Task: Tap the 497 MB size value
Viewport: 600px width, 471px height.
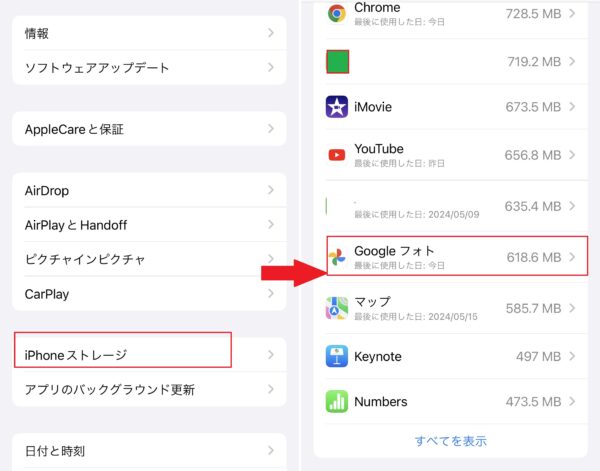Action: (538, 356)
